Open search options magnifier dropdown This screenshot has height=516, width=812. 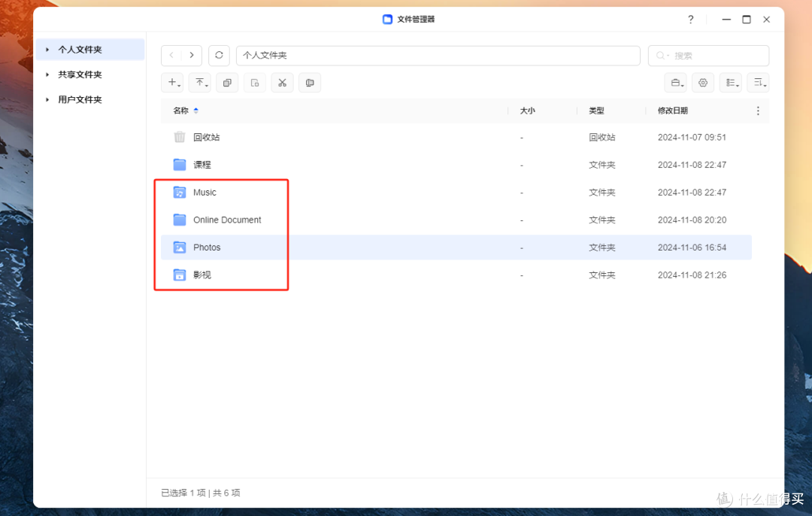pyautogui.click(x=662, y=56)
